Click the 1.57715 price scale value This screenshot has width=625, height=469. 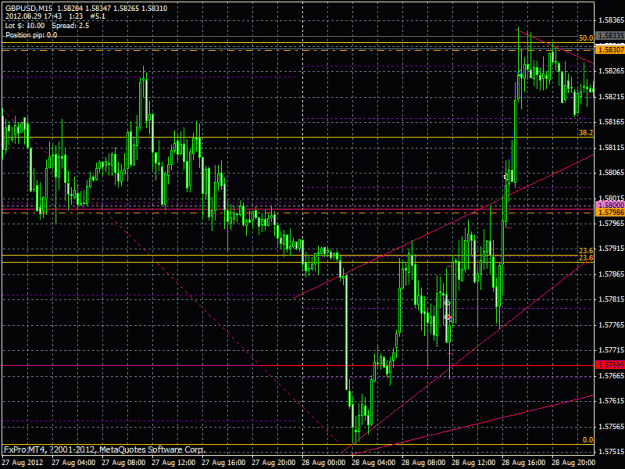tap(611, 350)
